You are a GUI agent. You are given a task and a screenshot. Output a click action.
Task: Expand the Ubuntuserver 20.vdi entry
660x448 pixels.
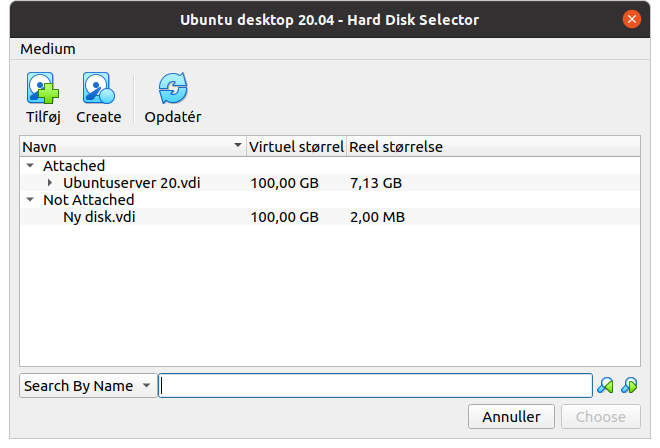pos(50,183)
